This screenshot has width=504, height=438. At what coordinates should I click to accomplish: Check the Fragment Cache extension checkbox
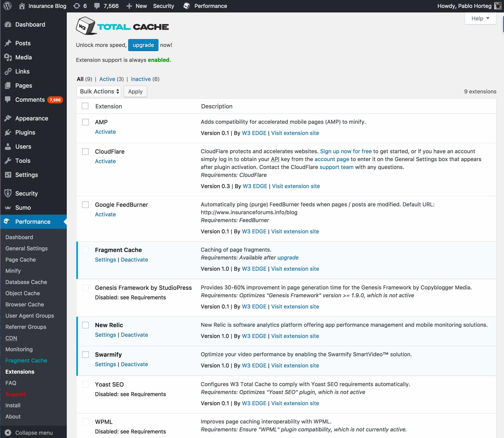coord(85,250)
